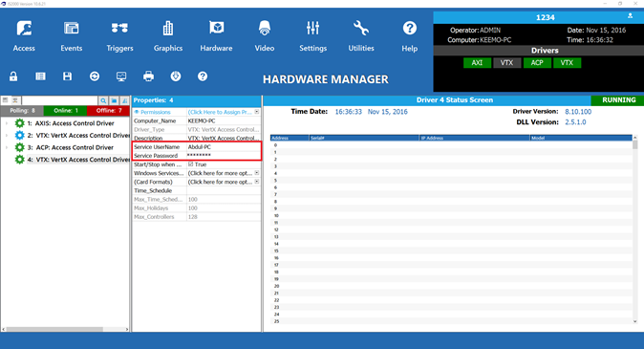Click the green VTX driver status button
Image resolution: width=644 pixels, height=349 pixels.
pyautogui.click(x=567, y=62)
